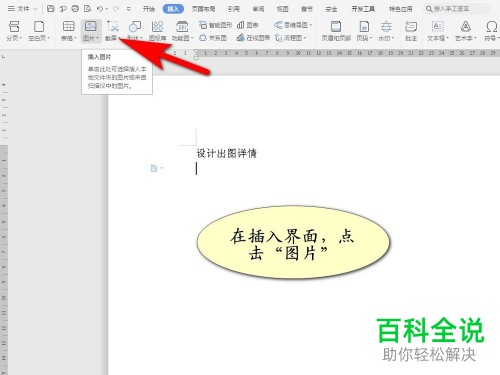Screen dimensions: 500x375
Task: Switch to the 章节 ribbon tab
Action: click(x=307, y=9)
